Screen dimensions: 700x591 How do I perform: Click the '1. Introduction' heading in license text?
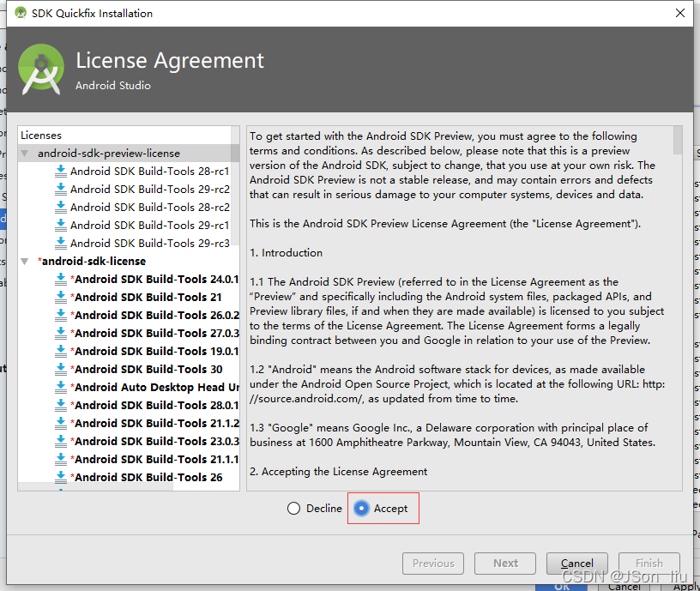pos(286,253)
